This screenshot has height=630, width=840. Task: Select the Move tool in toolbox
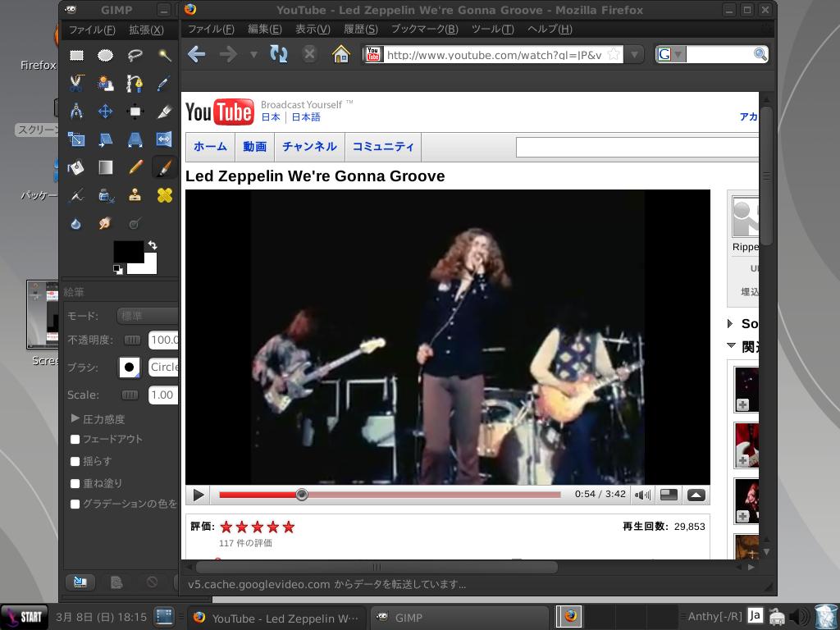pyautogui.click(x=106, y=112)
